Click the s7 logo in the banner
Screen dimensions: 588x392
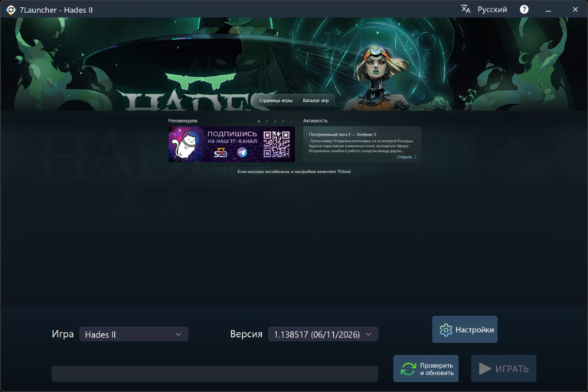pyautogui.click(x=220, y=152)
